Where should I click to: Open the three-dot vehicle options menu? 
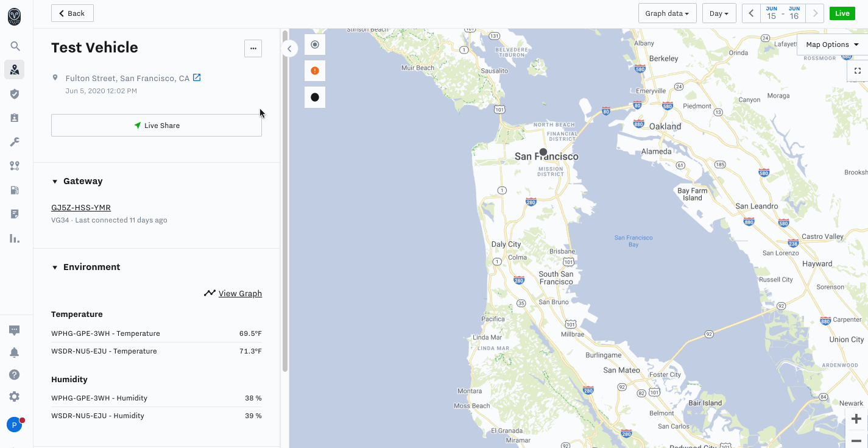[x=253, y=49]
